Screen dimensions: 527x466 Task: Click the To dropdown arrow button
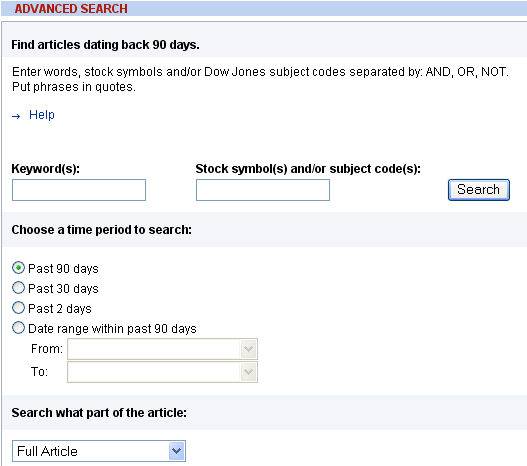pos(249,372)
